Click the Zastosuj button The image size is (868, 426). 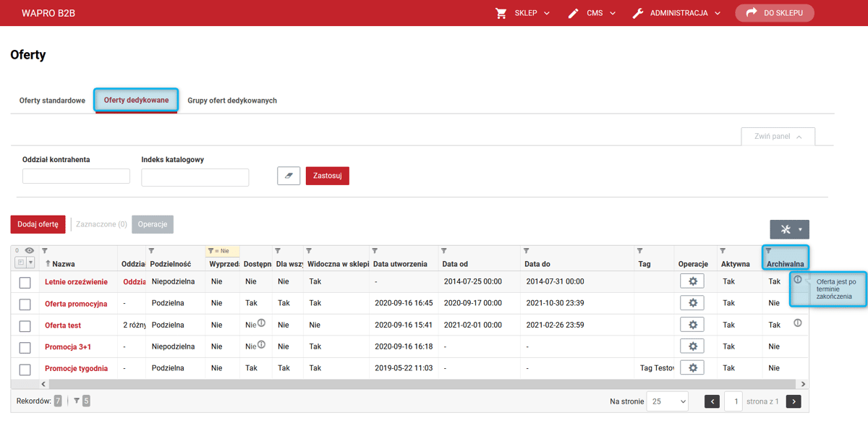(328, 176)
